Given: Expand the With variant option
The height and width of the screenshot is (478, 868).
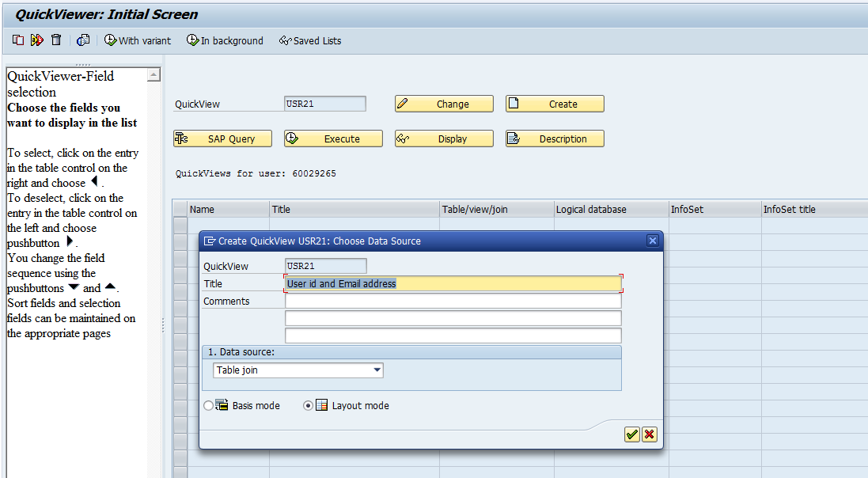Looking at the screenshot, I should click(138, 40).
